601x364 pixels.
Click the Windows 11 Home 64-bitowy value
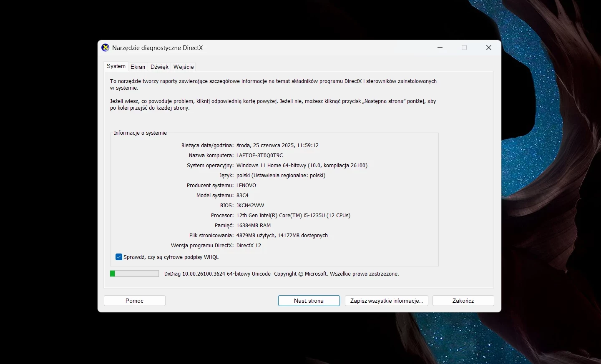coord(302,165)
